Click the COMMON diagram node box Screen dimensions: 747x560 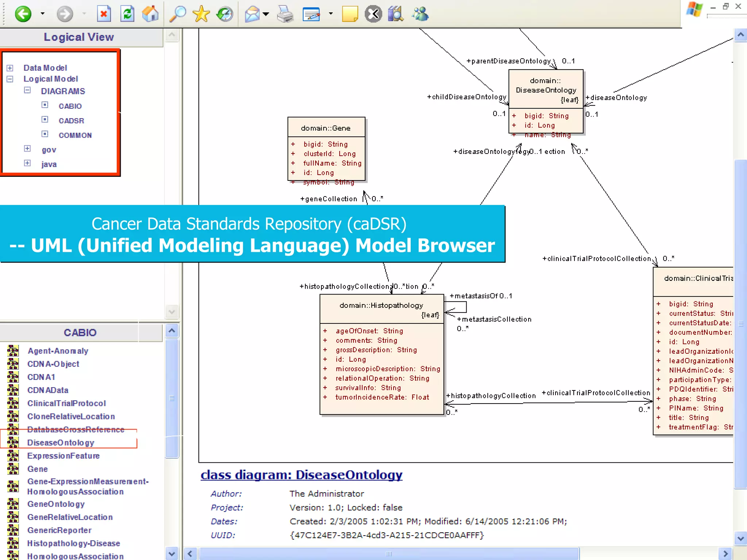[45, 134]
